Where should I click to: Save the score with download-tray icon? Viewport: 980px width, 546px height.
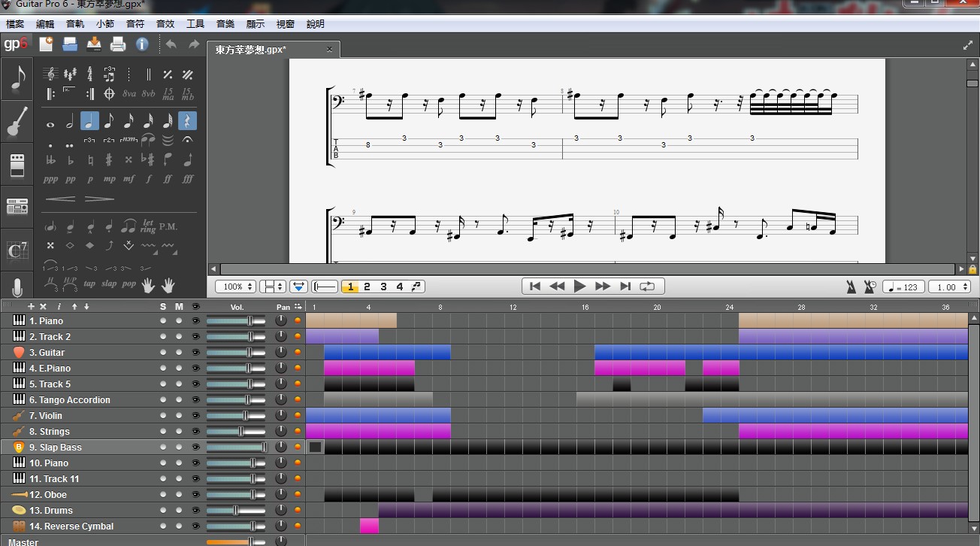(x=94, y=44)
